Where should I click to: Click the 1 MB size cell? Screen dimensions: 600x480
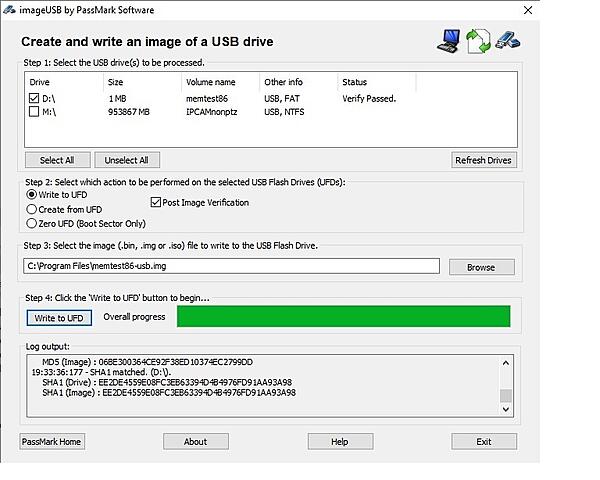(117, 99)
